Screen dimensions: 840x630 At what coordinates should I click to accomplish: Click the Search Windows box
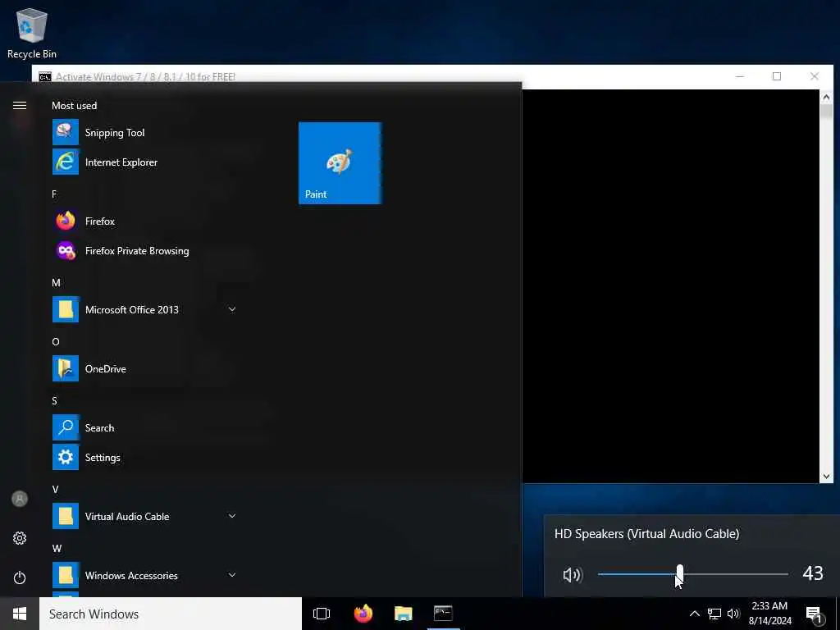171,614
